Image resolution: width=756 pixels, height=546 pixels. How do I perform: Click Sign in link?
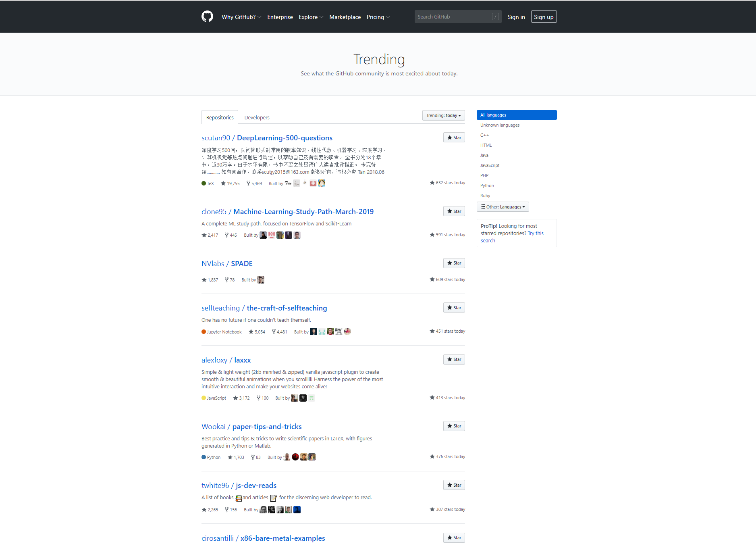[516, 17]
